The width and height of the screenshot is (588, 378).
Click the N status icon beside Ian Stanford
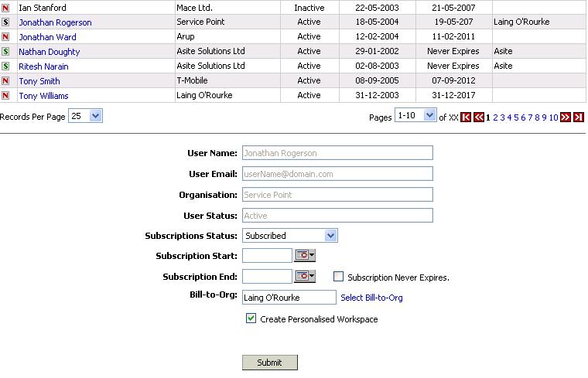point(5,8)
